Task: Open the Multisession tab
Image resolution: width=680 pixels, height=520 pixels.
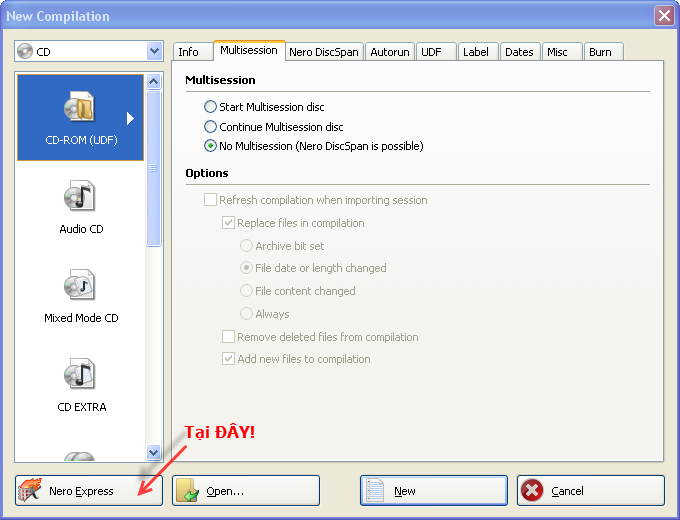Action: pyautogui.click(x=249, y=50)
